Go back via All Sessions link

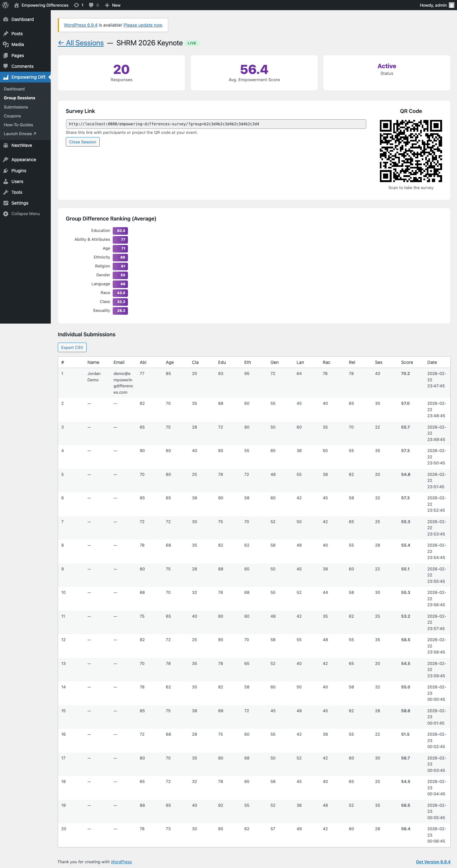pyautogui.click(x=81, y=43)
